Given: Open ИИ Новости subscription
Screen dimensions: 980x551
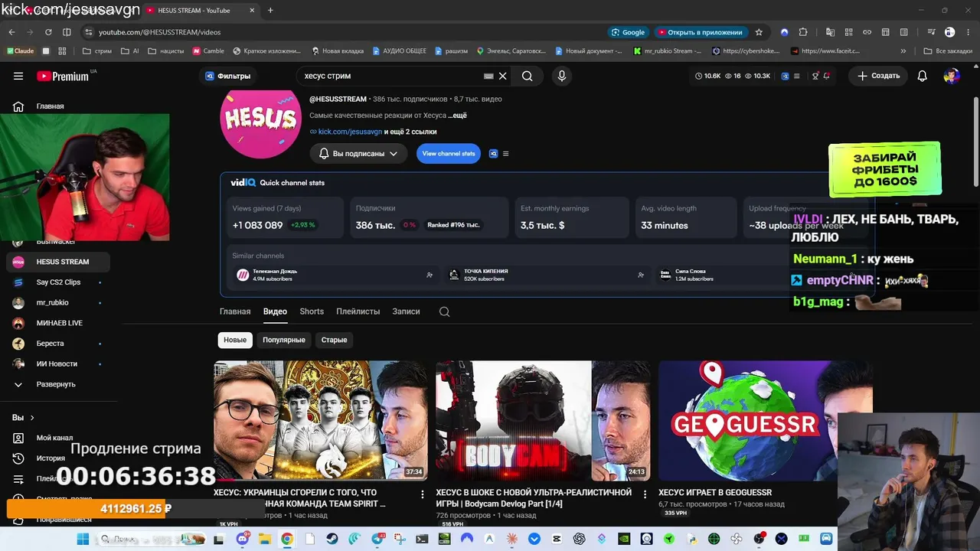Looking at the screenshot, I should coord(58,364).
